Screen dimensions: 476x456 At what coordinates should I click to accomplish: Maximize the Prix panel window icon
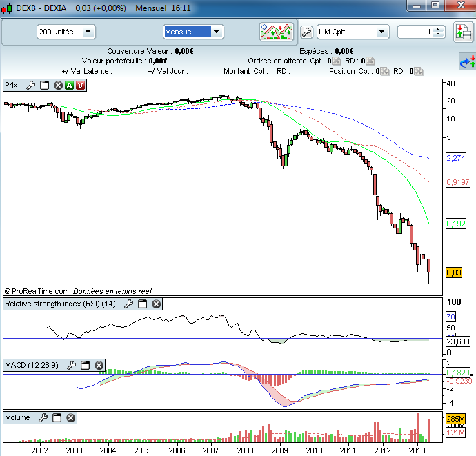coord(45,86)
